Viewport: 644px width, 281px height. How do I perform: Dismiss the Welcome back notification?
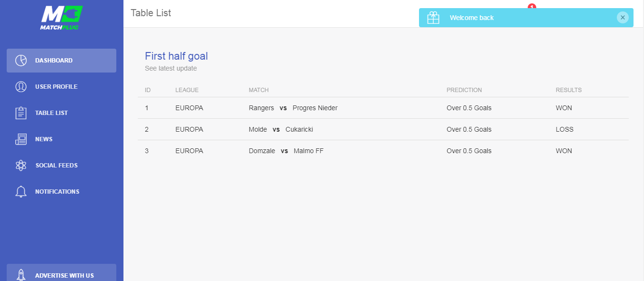pos(623,18)
